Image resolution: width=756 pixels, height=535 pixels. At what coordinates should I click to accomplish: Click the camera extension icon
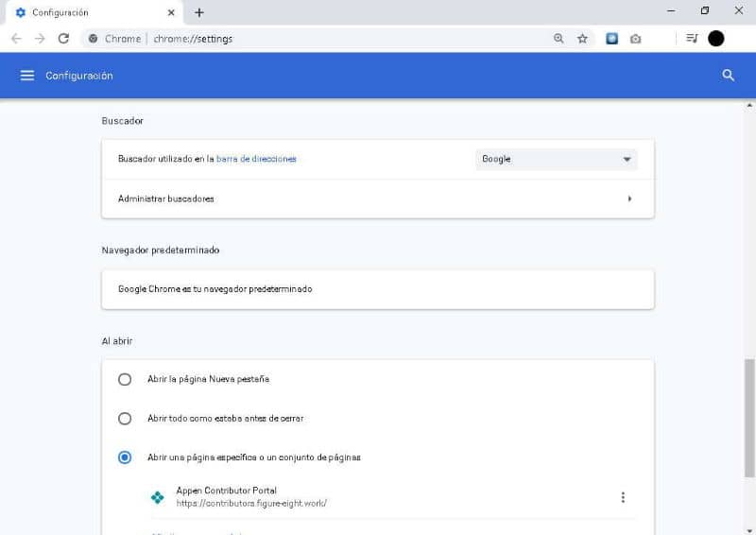pyautogui.click(x=635, y=39)
